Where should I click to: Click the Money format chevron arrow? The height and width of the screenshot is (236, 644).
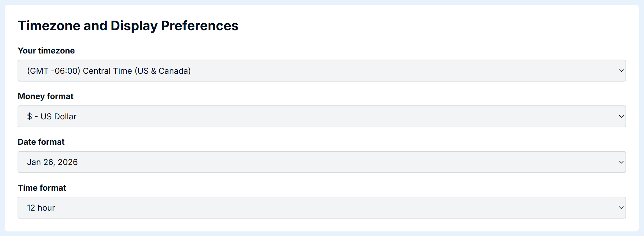tap(621, 116)
